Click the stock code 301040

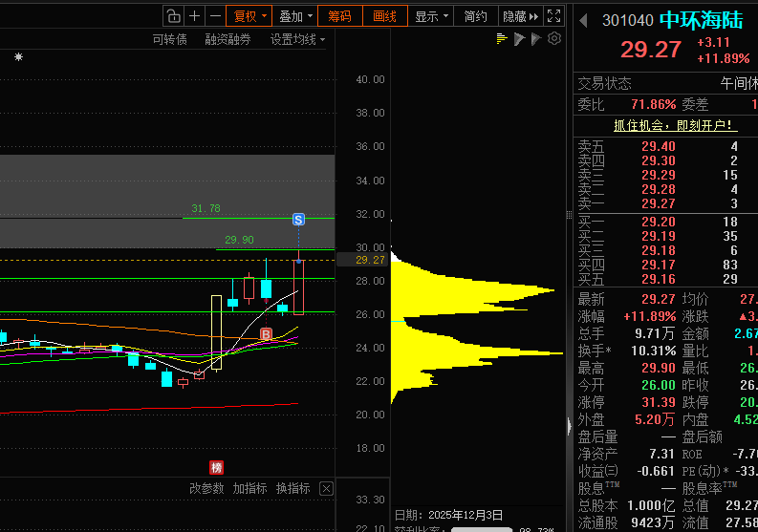627,20
